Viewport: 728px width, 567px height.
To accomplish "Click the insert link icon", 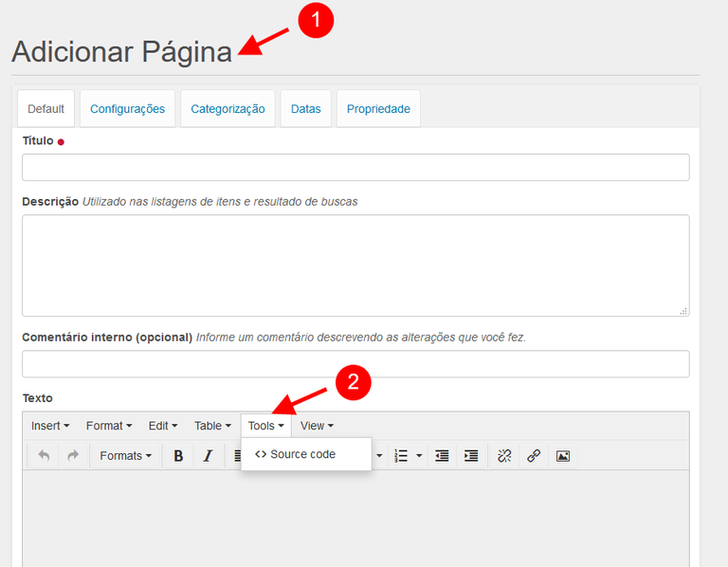I will [534, 456].
